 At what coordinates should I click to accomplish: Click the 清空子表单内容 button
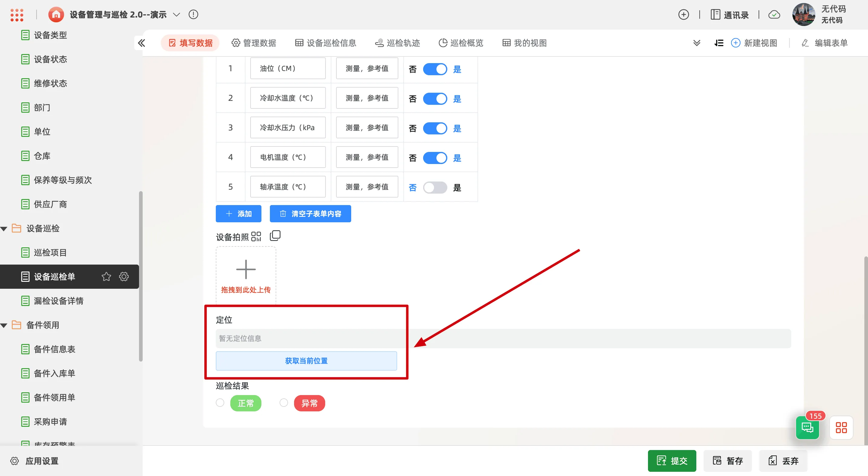point(310,214)
